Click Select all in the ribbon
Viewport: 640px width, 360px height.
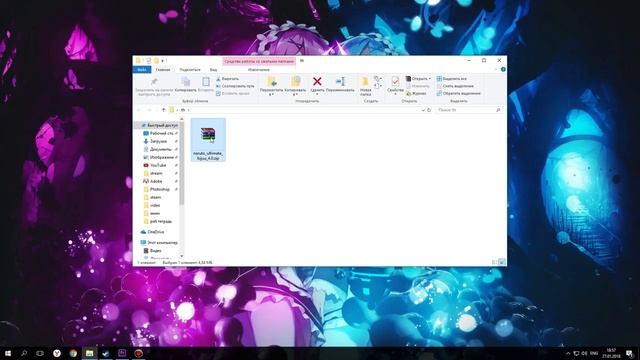[451, 79]
